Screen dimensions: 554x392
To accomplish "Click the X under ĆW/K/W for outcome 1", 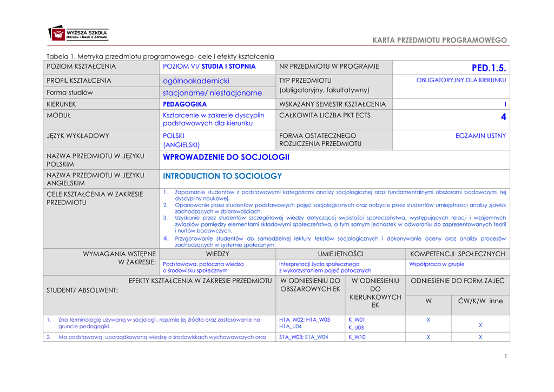I will 480,325.
